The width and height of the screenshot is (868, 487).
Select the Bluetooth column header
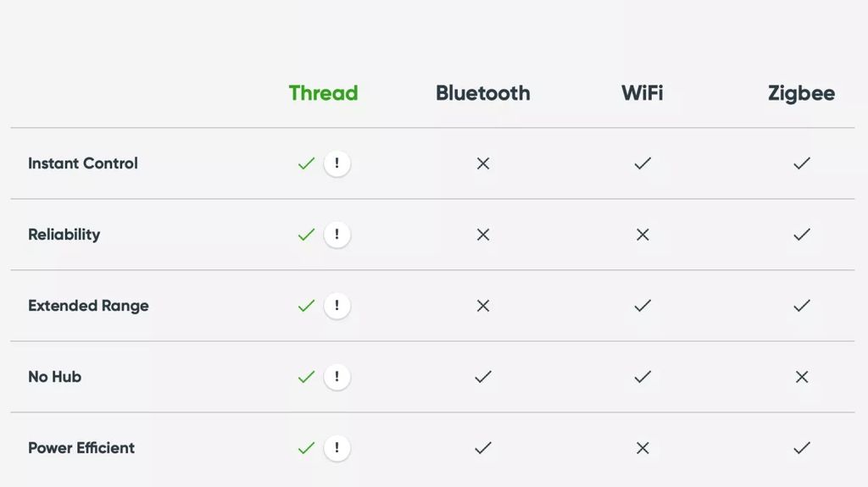pyautogui.click(x=483, y=93)
